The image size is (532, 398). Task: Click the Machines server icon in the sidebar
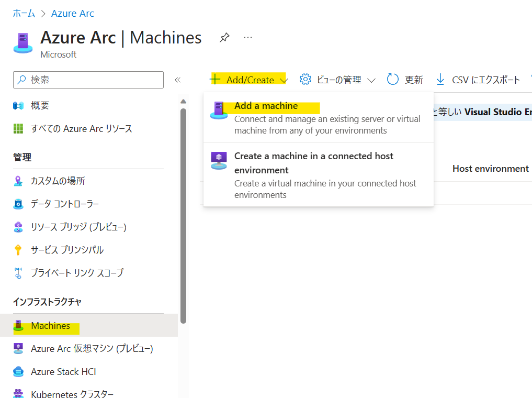tap(18, 325)
